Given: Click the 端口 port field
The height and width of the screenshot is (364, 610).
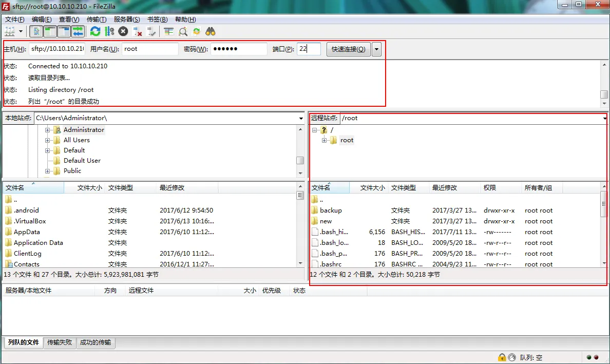Looking at the screenshot, I should point(309,49).
